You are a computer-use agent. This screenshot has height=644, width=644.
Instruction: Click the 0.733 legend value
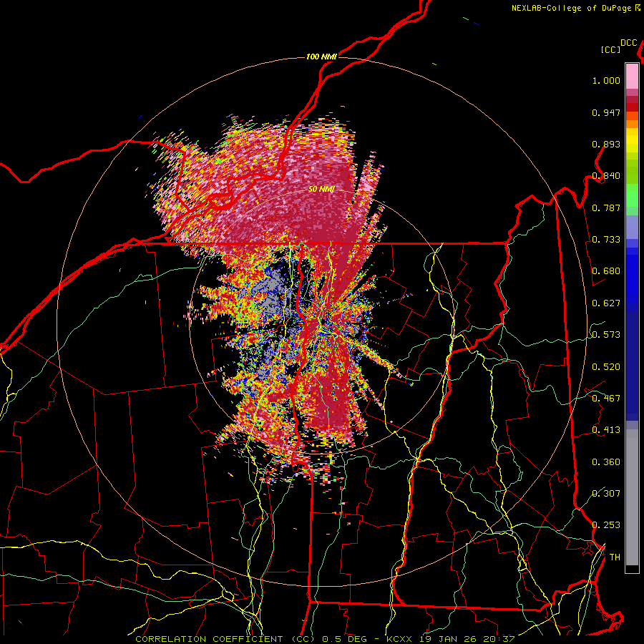coord(606,240)
